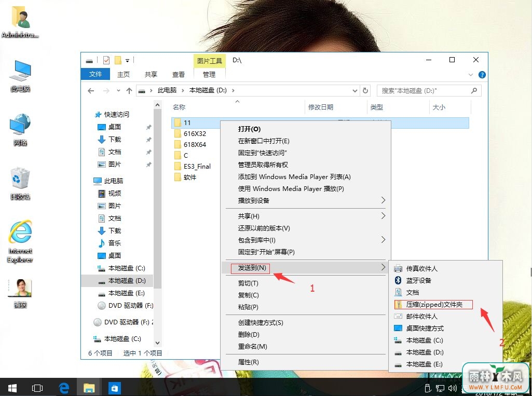Click the Properties quick access toolbar icon
This screenshot has height=396, width=532.
(x=106, y=60)
